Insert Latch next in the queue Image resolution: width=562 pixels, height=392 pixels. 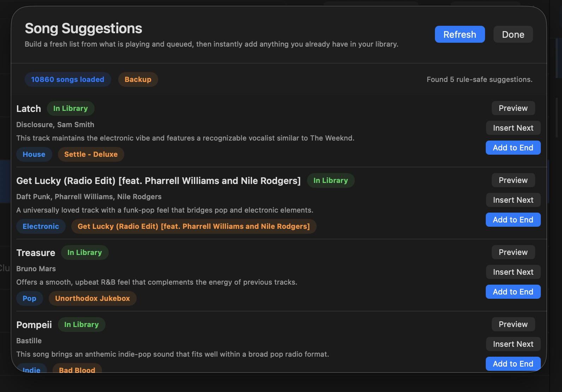click(513, 128)
